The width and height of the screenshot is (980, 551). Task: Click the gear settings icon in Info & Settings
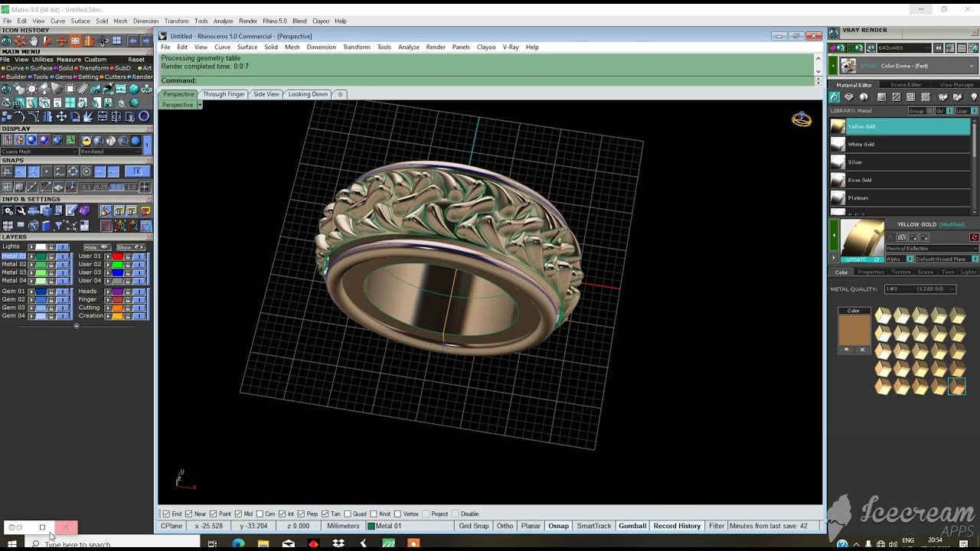click(x=7, y=210)
